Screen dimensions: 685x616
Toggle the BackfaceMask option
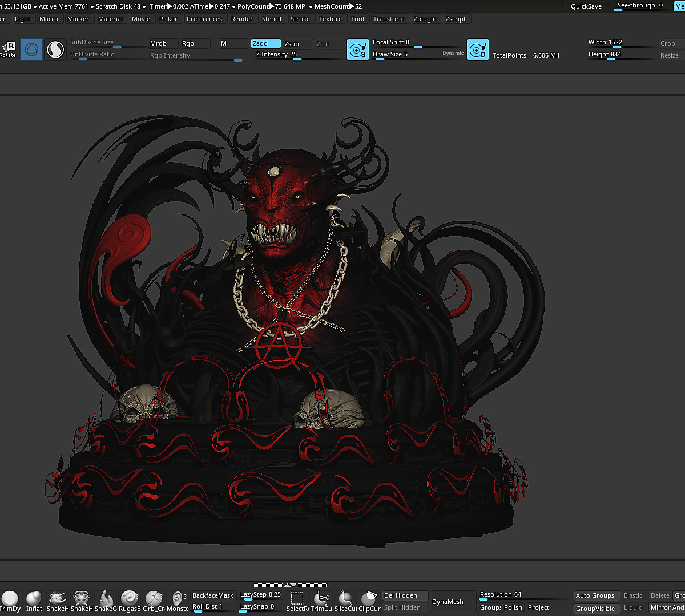point(213,595)
